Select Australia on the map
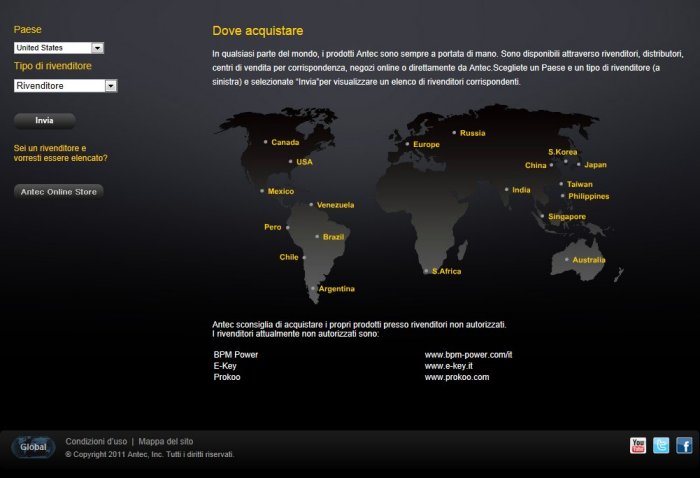 pos(589,260)
